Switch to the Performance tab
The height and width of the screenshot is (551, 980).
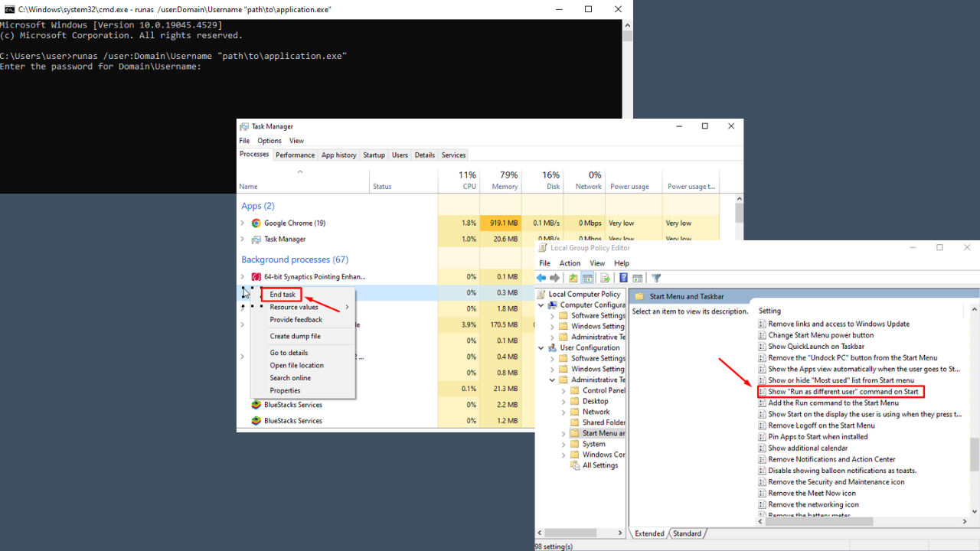click(295, 155)
